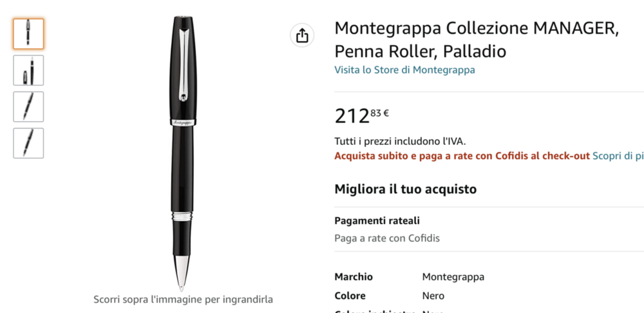Open the Visita lo Store di Montegrappa link

(x=404, y=70)
